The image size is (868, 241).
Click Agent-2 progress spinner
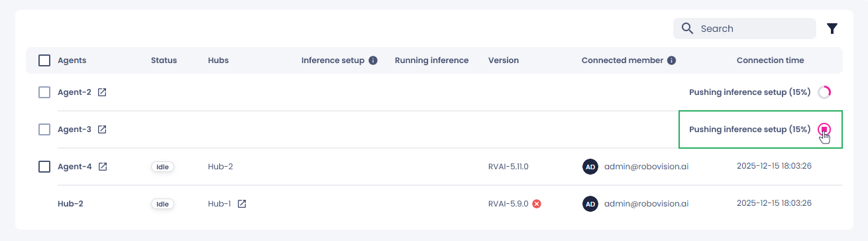[824, 92]
